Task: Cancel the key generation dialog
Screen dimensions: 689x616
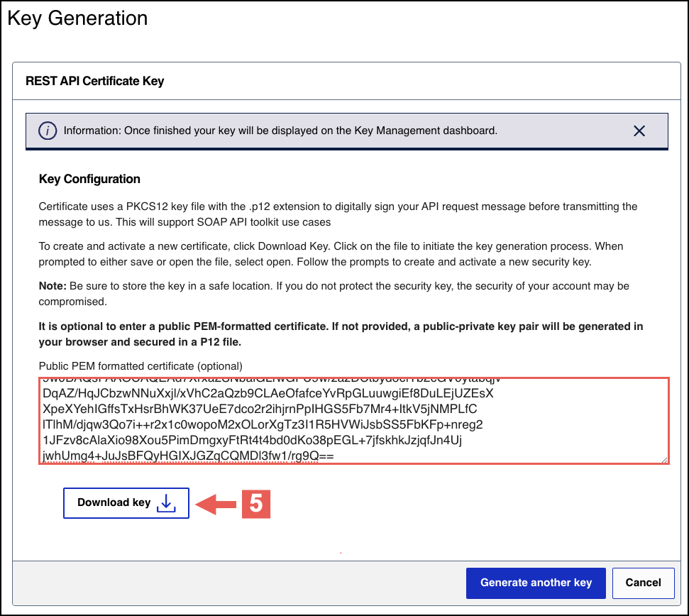Action: point(643,583)
